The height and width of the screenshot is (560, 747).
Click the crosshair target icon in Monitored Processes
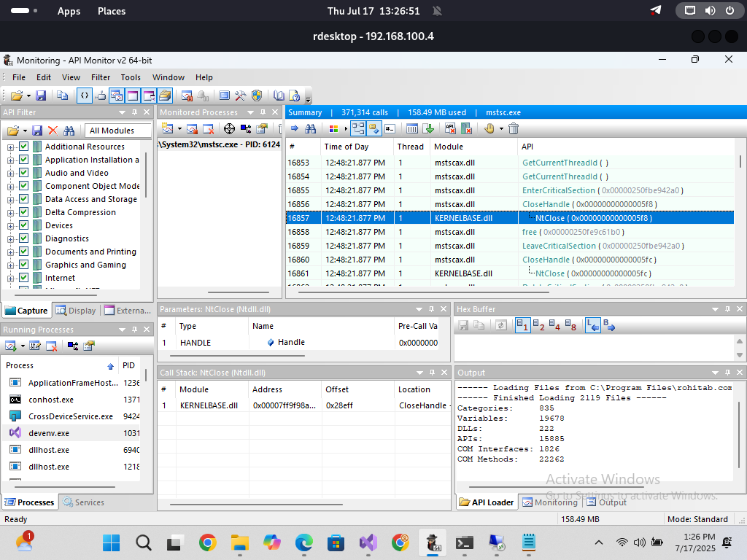click(229, 128)
